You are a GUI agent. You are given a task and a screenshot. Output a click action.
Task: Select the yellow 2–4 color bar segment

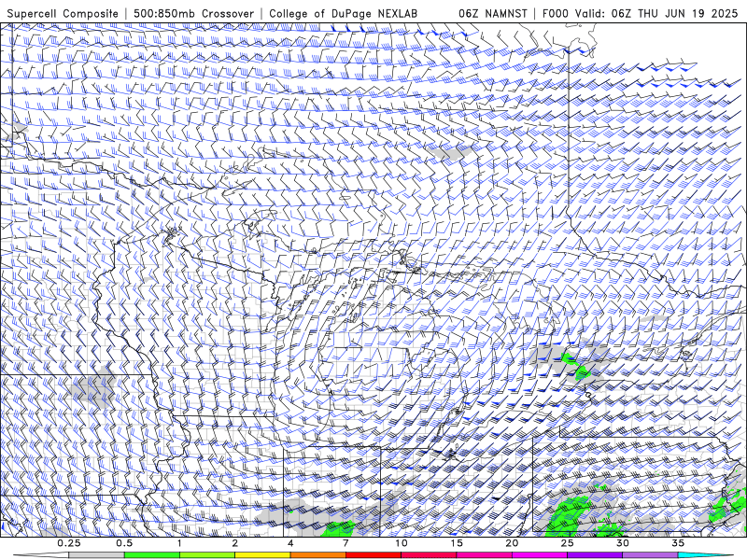(262, 555)
